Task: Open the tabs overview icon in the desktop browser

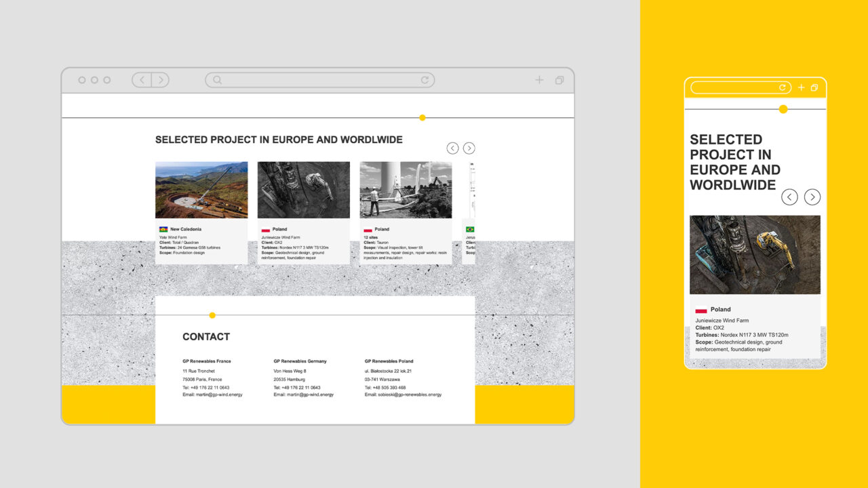Action: click(559, 80)
